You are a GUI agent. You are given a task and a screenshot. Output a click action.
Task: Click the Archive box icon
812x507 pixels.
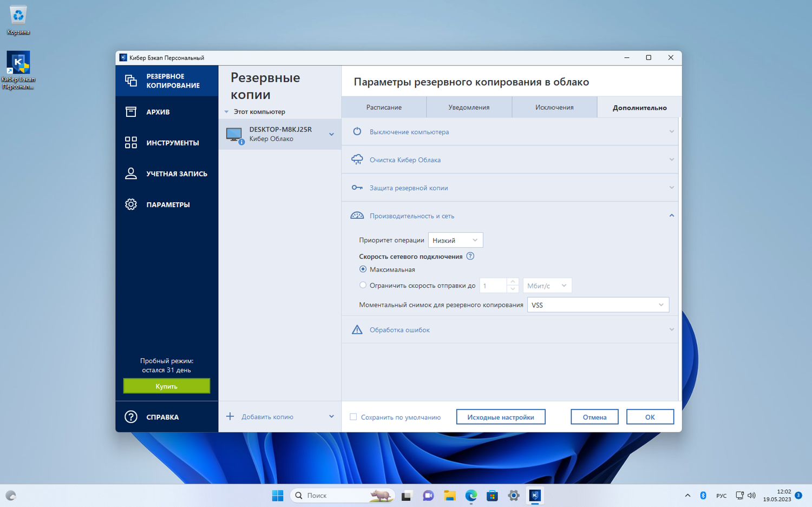click(131, 111)
